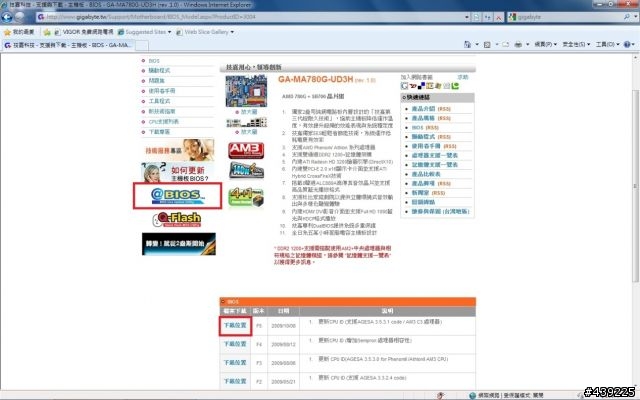Open the Print button dropdown arrow

click(x=527, y=44)
